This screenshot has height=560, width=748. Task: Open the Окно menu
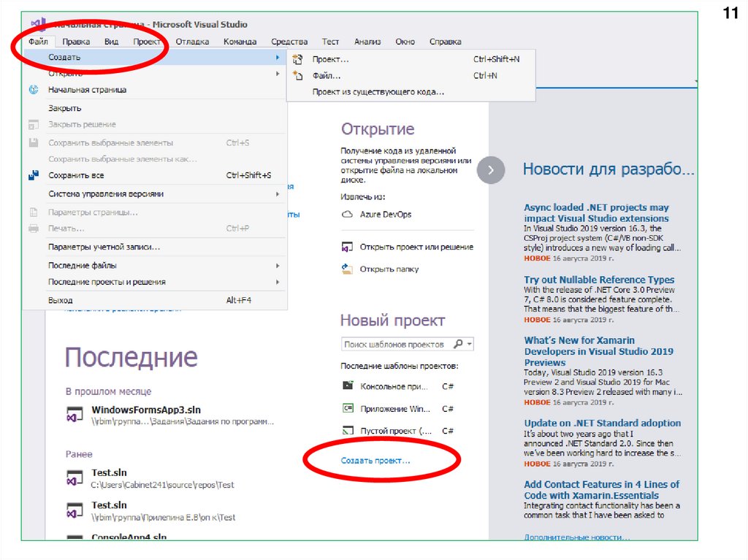[x=405, y=42]
